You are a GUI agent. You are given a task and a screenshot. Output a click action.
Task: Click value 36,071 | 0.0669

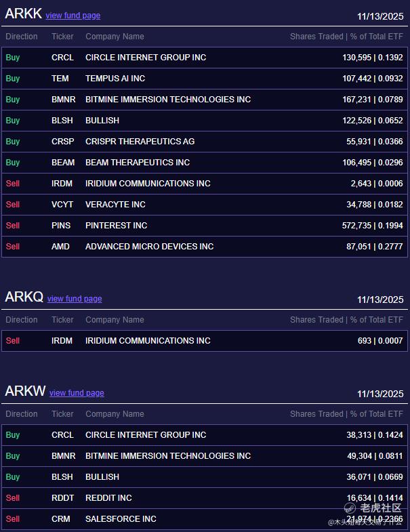pos(375,477)
